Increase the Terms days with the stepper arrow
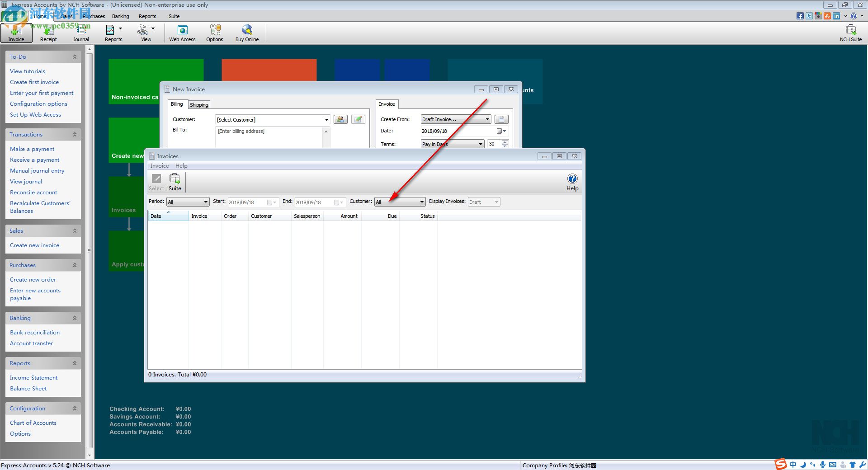Image resolution: width=868 pixels, height=470 pixels. (504, 142)
